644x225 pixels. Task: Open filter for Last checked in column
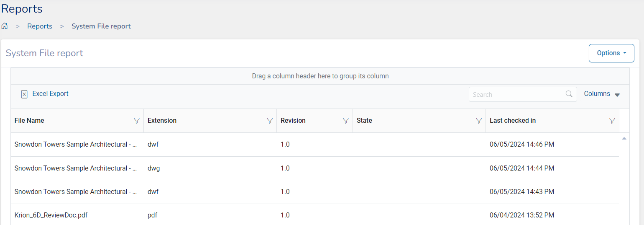click(612, 121)
